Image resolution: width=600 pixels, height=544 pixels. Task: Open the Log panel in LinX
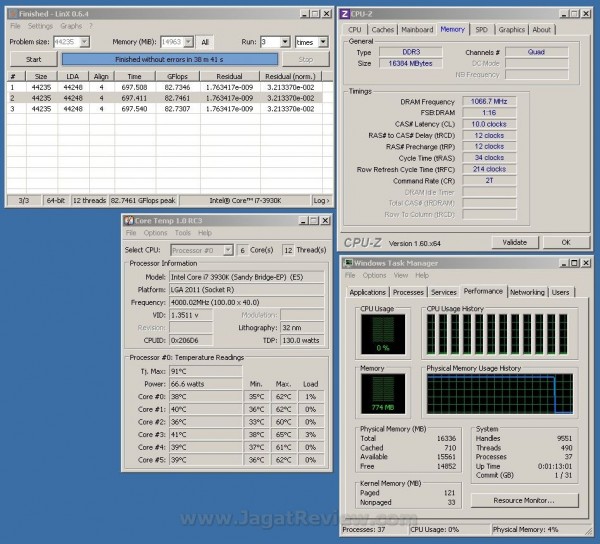(x=320, y=201)
